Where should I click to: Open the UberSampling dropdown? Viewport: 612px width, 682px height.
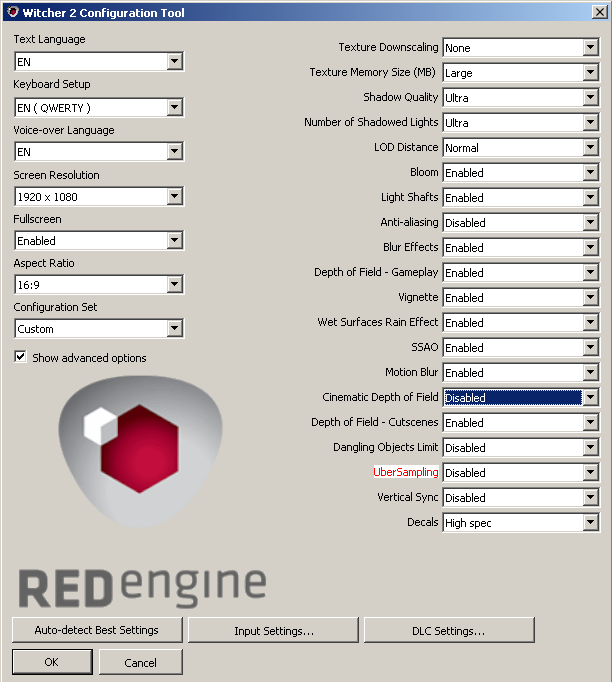click(x=521, y=473)
